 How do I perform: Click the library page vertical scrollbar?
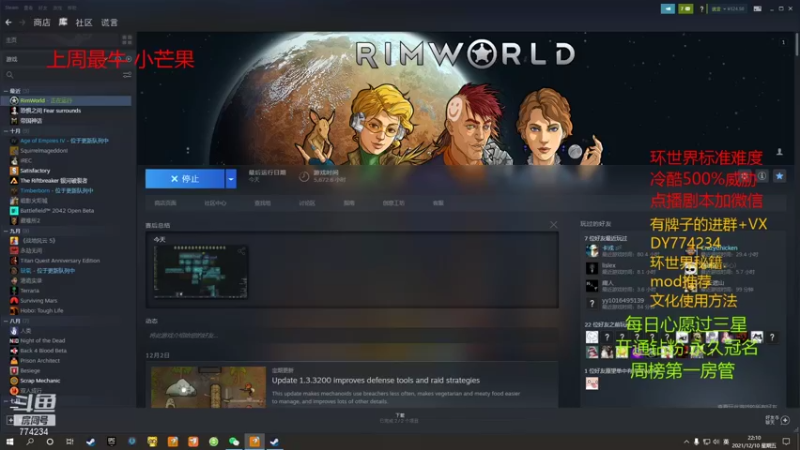[796, 45]
